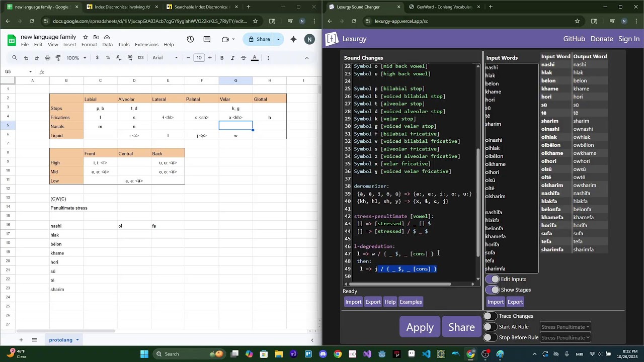Print the spreadsheet using the printer icon
The image size is (644, 362).
pyautogui.click(x=48, y=58)
